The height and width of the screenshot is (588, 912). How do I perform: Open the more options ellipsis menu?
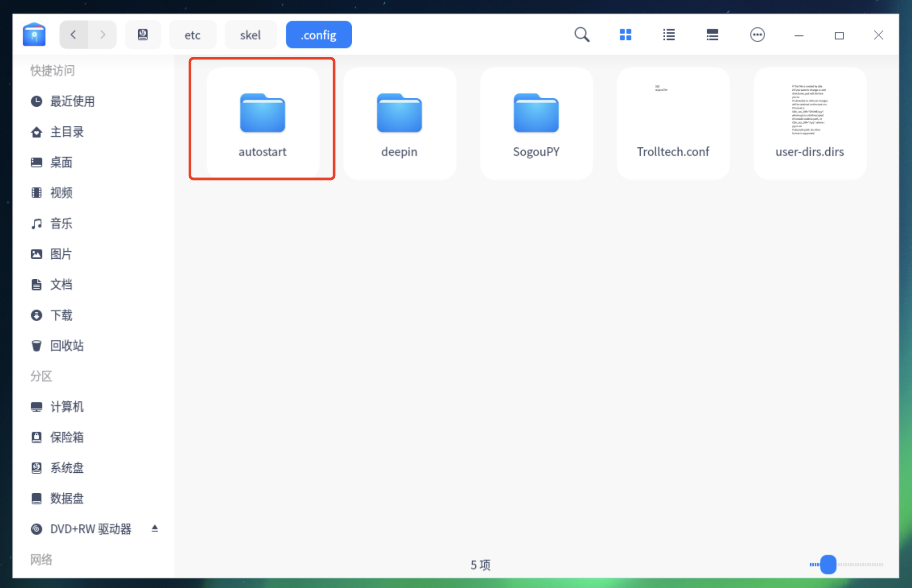(x=757, y=34)
